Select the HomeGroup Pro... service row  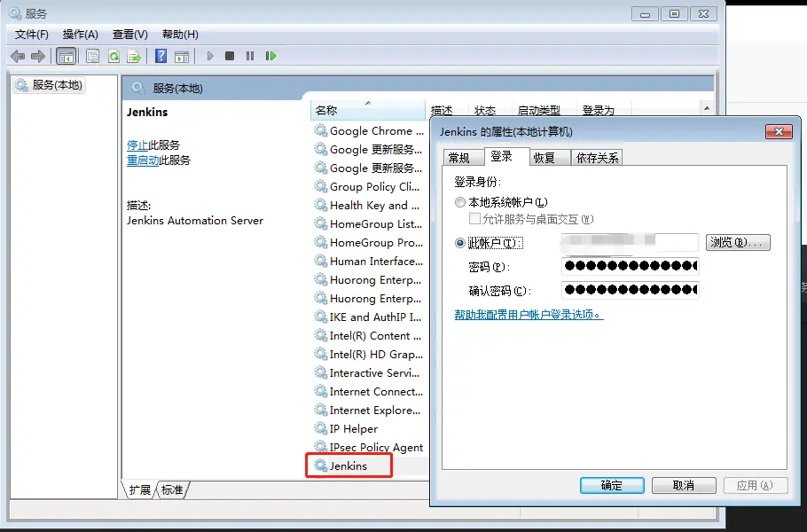click(369, 242)
